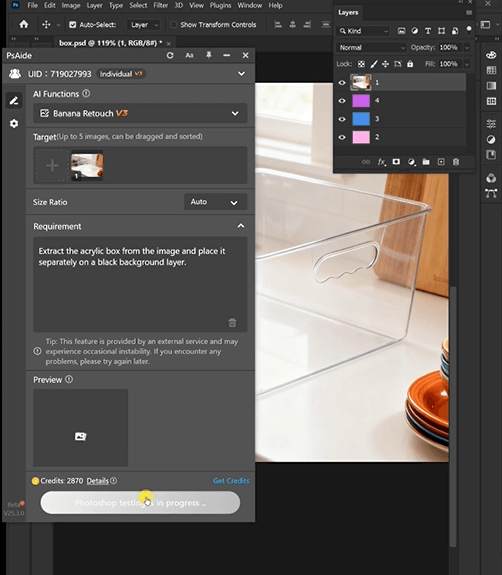Select the Move tool icon in options bar
This screenshot has height=575, width=502.
pyautogui.click(x=46, y=25)
